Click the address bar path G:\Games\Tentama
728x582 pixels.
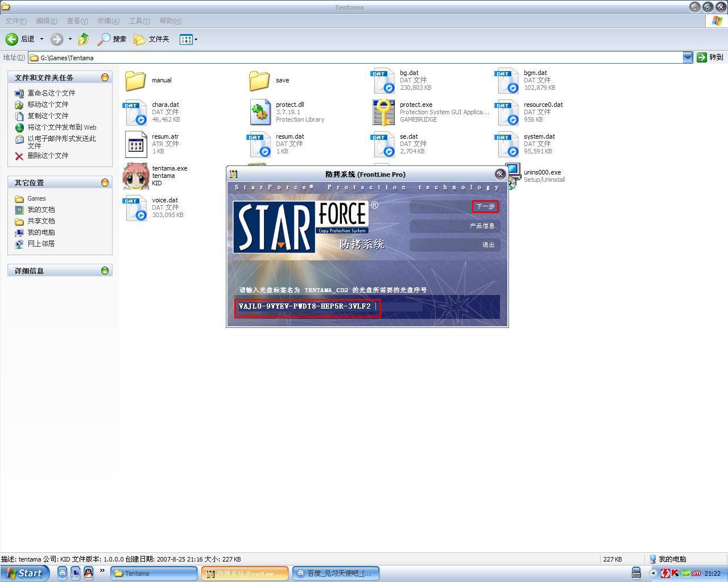click(67, 58)
